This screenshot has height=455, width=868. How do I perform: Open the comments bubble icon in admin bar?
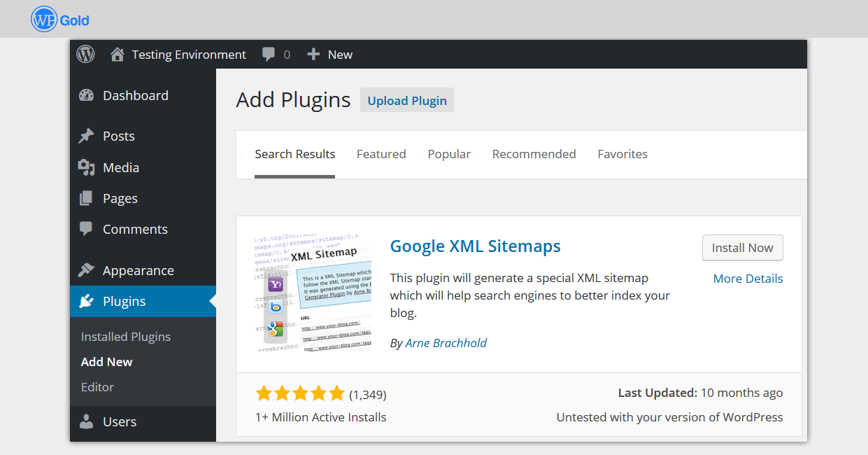click(x=269, y=55)
